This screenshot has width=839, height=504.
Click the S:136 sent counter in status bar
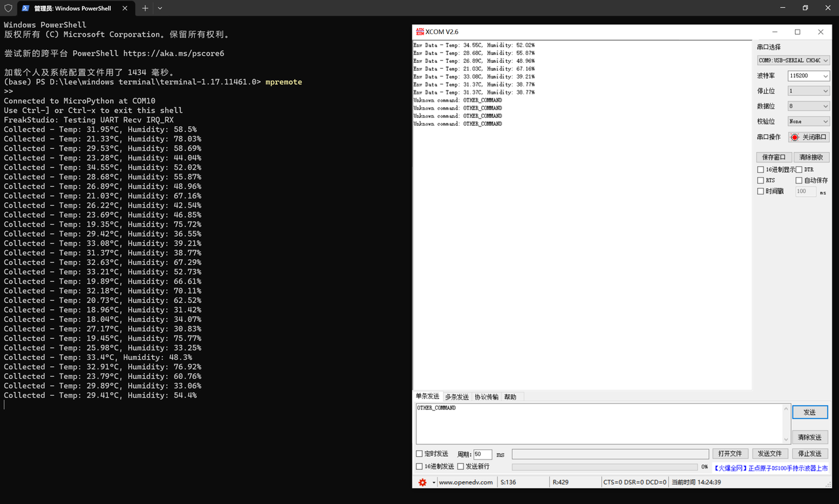click(x=509, y=482)
